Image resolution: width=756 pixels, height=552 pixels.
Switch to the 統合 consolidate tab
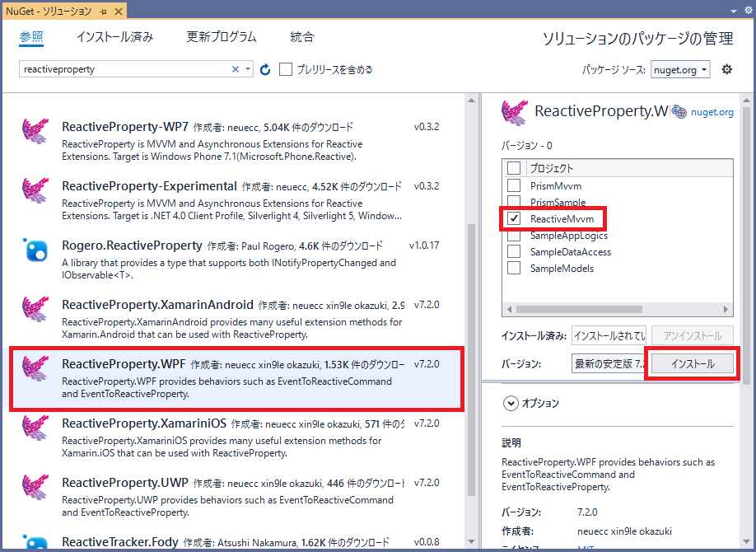click(302, 37)
